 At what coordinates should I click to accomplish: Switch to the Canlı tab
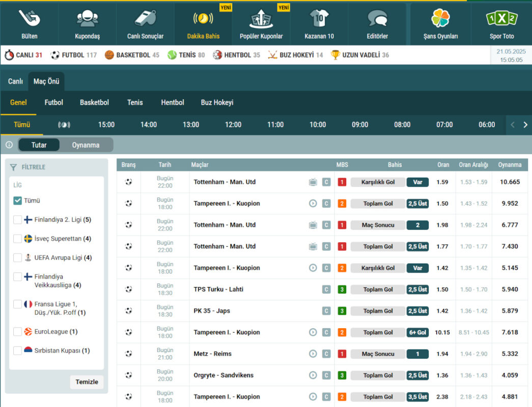15,81
